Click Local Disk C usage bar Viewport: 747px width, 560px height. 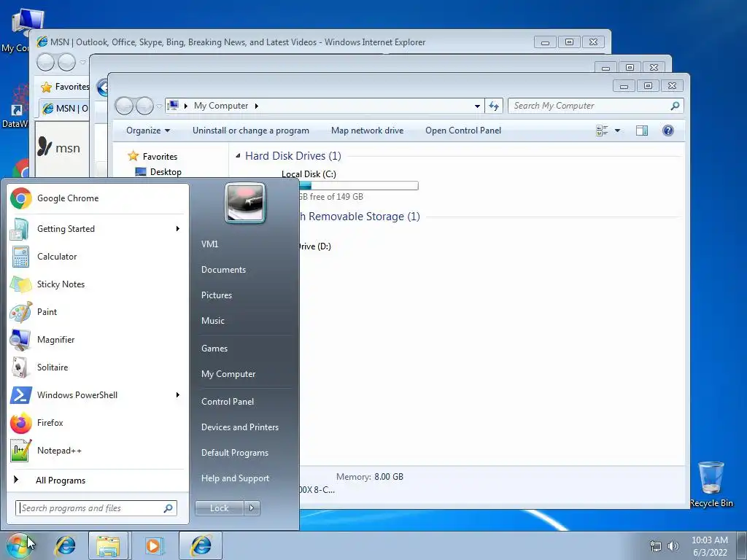click(358, 186)
